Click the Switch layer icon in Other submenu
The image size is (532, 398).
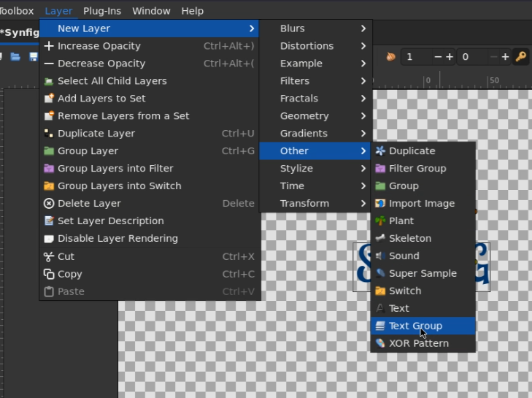click(380, 291)
